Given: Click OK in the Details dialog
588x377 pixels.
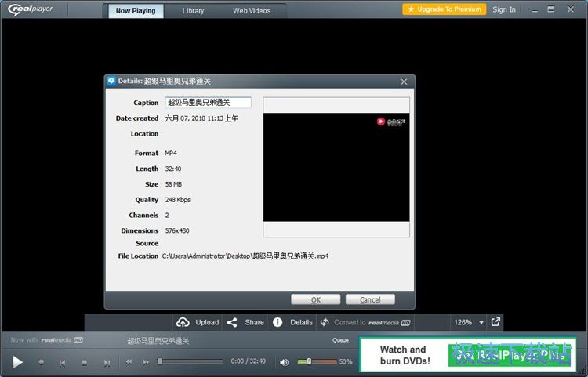Looking at the screenshot, I should coord(315,299).
